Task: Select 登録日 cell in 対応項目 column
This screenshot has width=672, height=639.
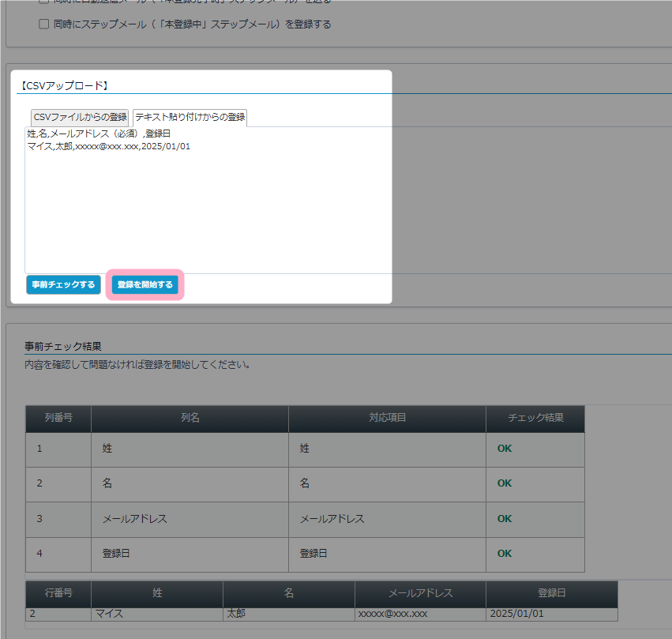Action: [313, 554]
